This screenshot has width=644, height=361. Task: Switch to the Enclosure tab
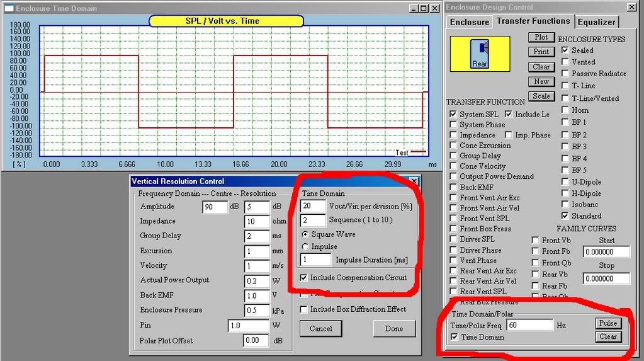coord(469,22)
